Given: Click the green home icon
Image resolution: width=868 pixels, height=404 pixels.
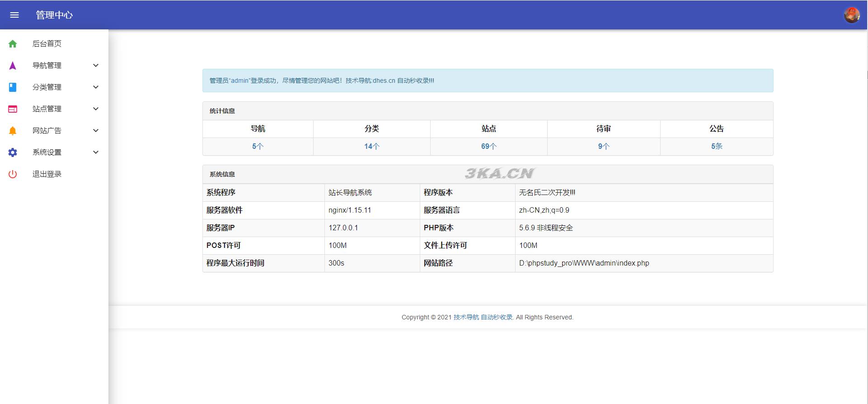Looking at the screenshot, I should (13, 44).
